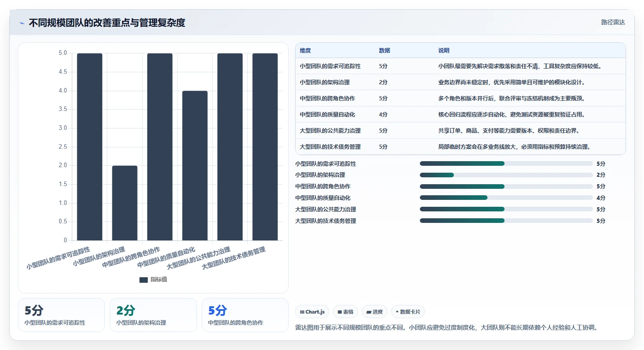Click the short chart bar for 小型团队的架构治理

click(125, 203)
